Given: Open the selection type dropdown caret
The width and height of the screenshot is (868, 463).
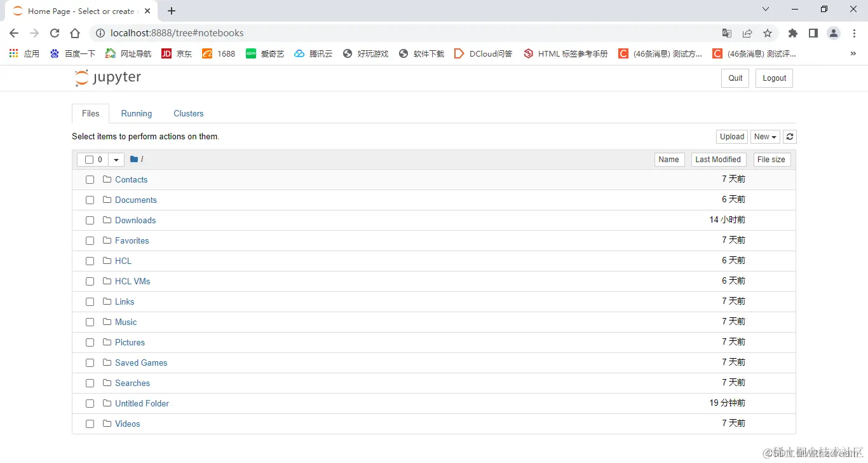Looking at the screenshot, I should point(116,160).
